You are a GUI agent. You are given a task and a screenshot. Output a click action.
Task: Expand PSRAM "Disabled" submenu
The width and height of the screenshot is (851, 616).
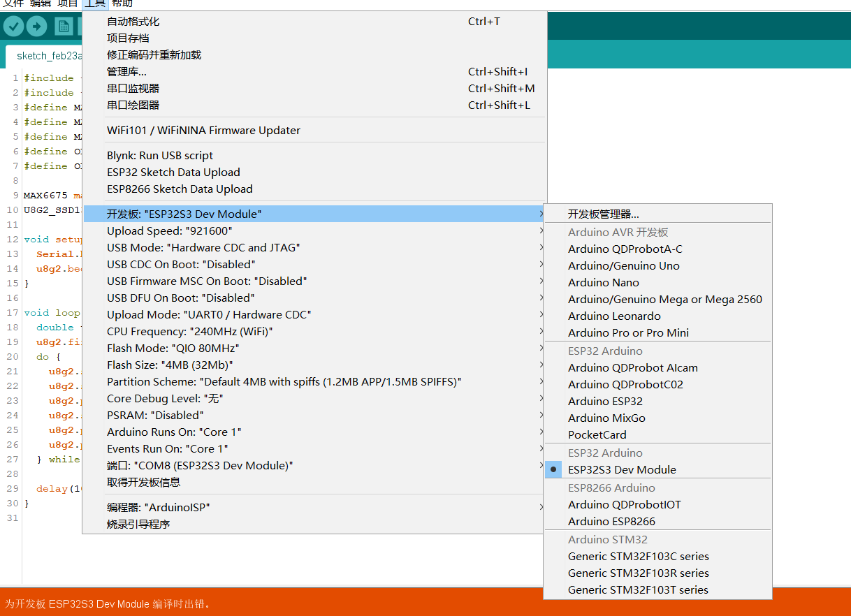tap(314, 416)
